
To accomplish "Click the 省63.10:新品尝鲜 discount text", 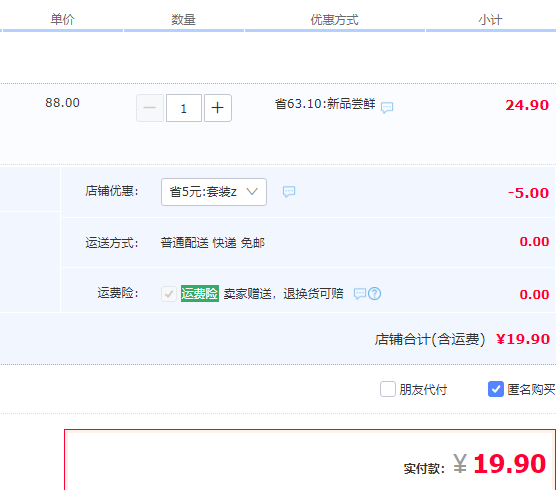I will (x=325, y=104).
